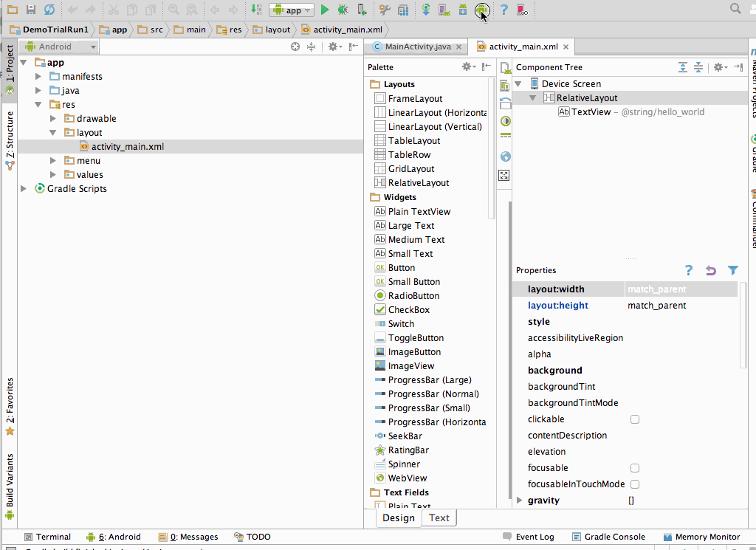The height and width of the screenshot is (550, 756).
Task: Run the app with the green play icon
Action: [325, 9]
